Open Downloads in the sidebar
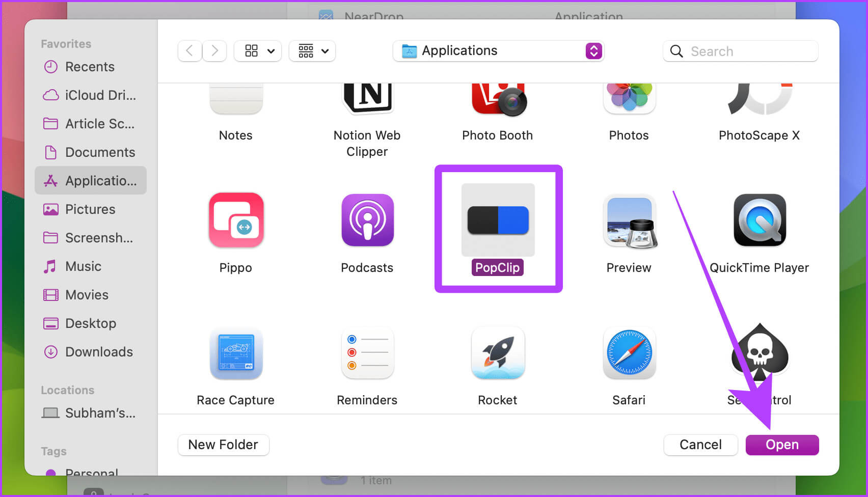Viewport: 868px width, 497px height. click(x=91, y=352)
